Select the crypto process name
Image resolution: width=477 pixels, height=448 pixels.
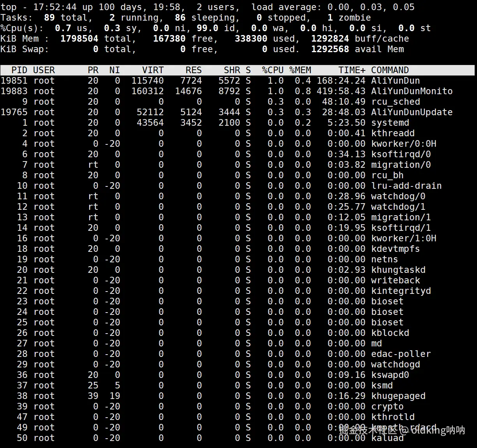[387, 406]
